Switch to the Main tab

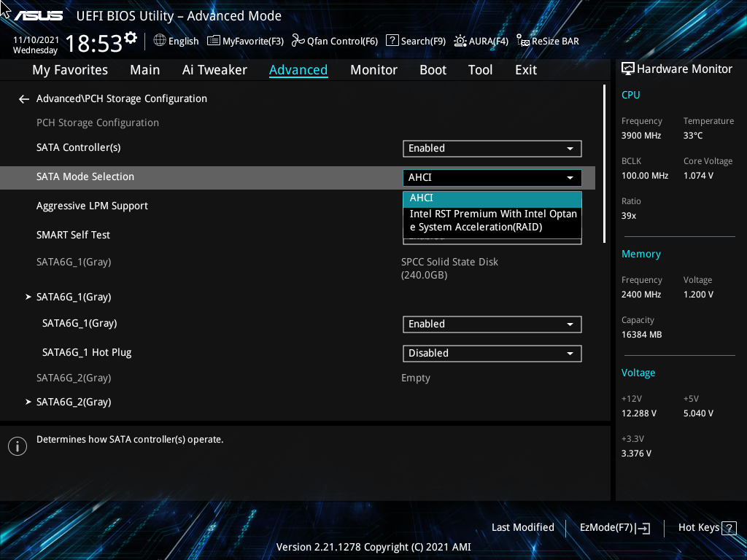145,70
